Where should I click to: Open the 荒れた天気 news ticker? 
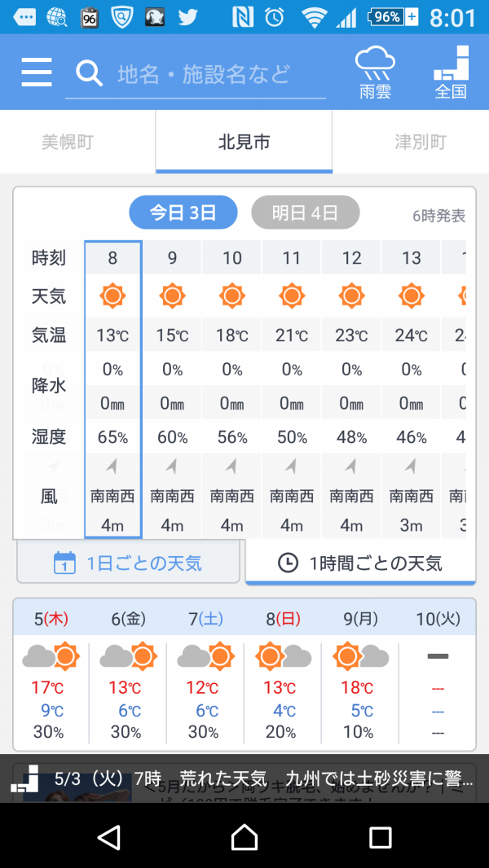(x=244, y=779)
